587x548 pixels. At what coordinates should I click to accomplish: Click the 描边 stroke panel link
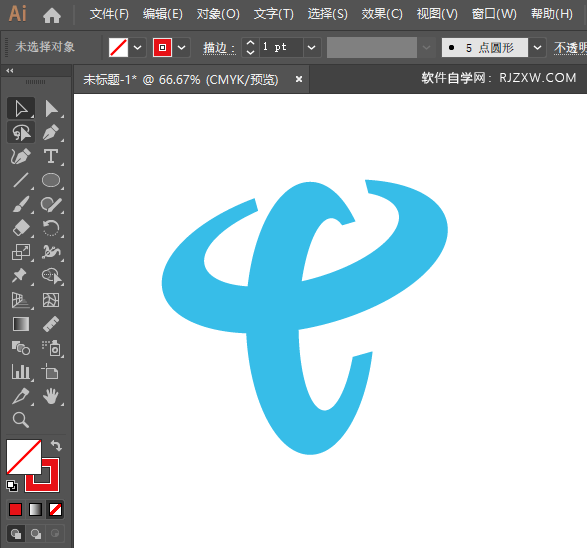219,48
